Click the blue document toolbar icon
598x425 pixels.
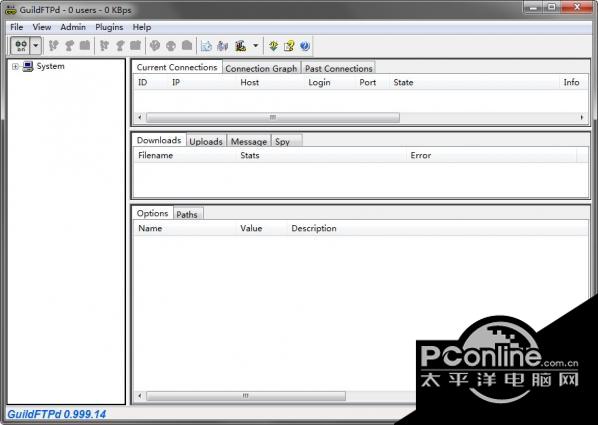point(206,46)
